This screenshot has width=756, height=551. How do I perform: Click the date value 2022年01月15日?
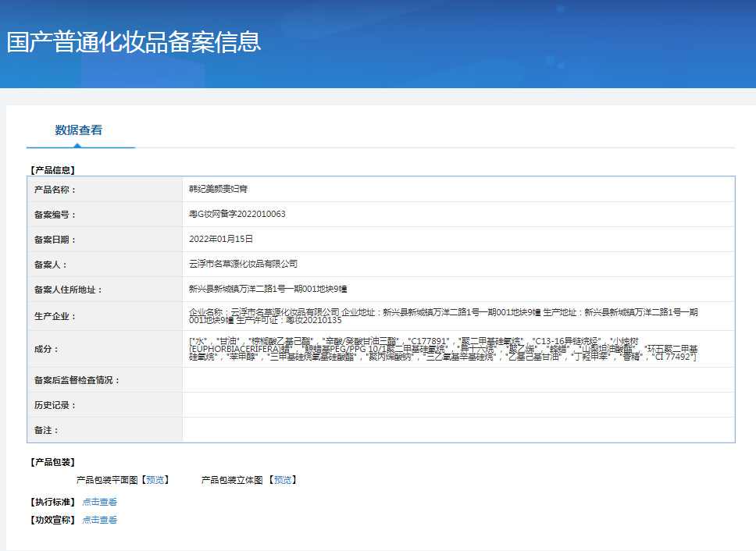pyautogui.click(x=221, y=239)
